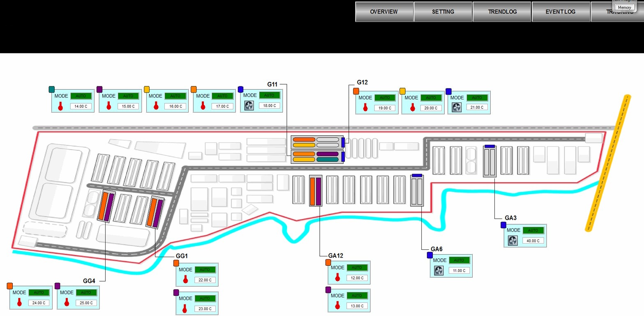Click the G12 label

pos(362,82)
